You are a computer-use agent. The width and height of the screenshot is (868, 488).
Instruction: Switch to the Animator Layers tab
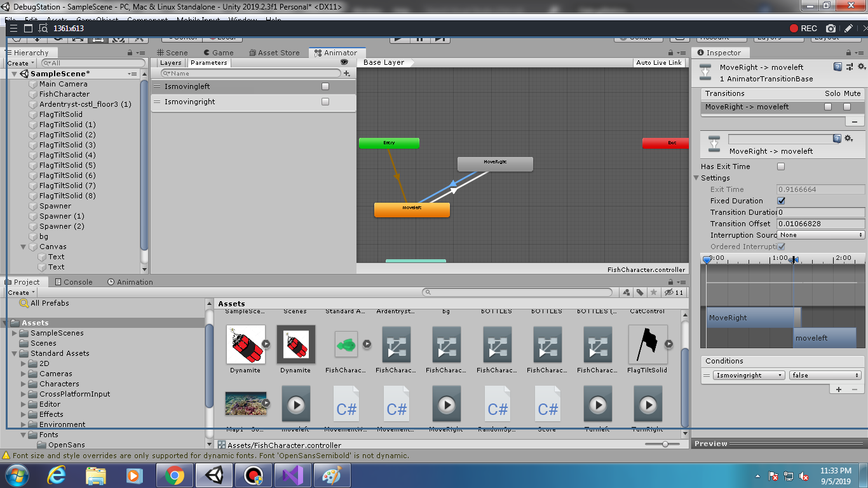click(171, 63)
